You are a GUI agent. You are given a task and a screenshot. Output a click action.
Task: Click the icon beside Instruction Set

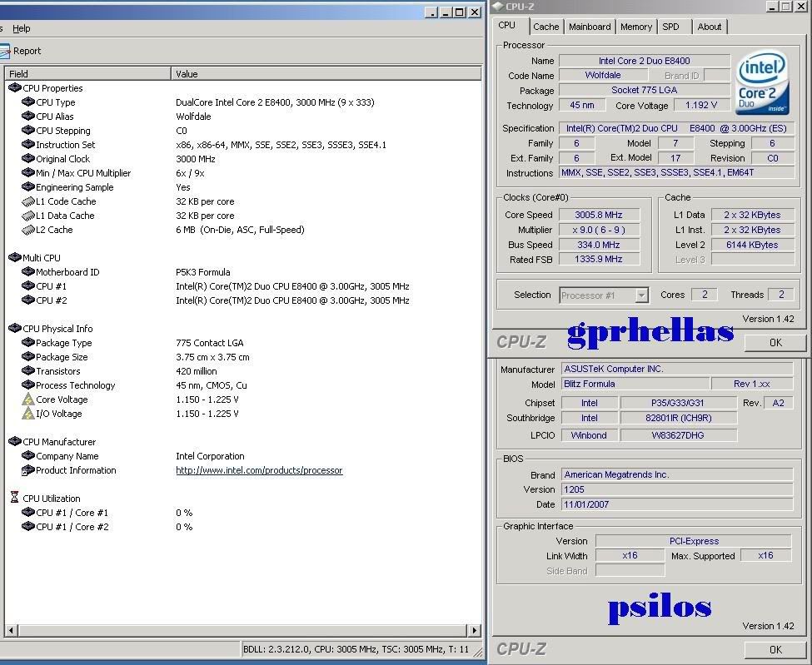[x=27, y=144]
